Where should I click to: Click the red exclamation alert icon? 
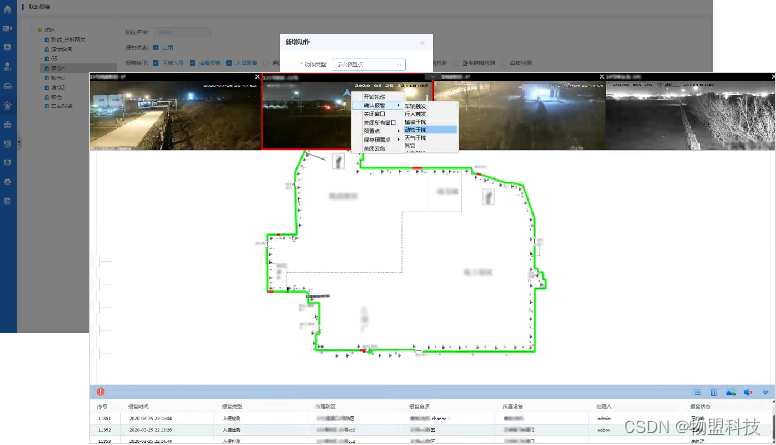100,392
